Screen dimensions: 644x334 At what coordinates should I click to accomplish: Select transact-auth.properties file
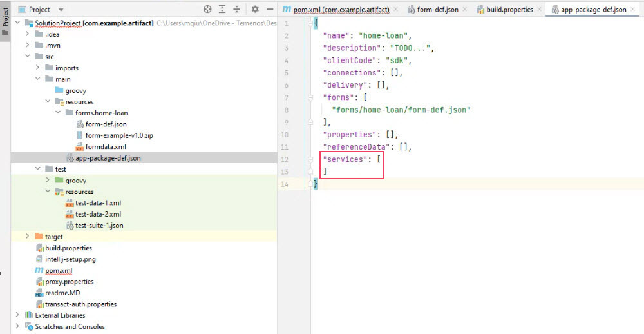point(81,304)
